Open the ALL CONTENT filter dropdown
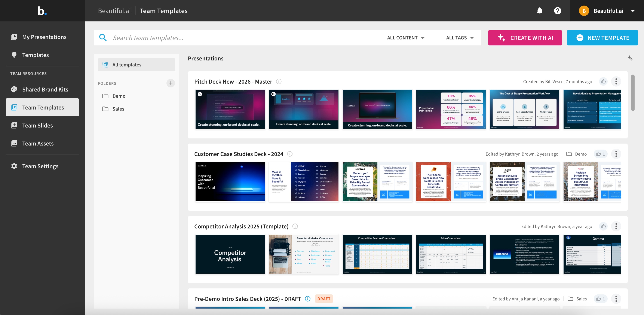644x315 pixels. click(x=406, y=38)
